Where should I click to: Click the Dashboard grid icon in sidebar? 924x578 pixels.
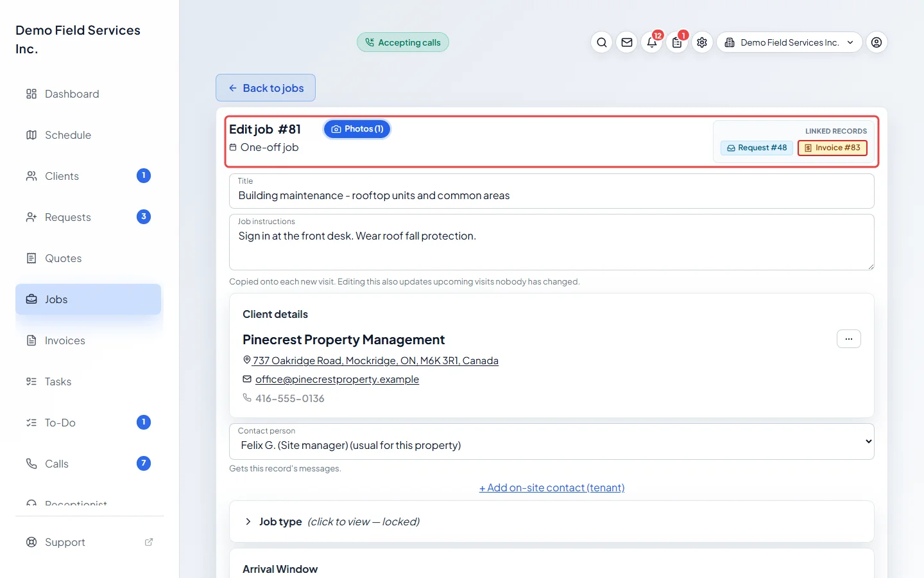coord(31,94)
